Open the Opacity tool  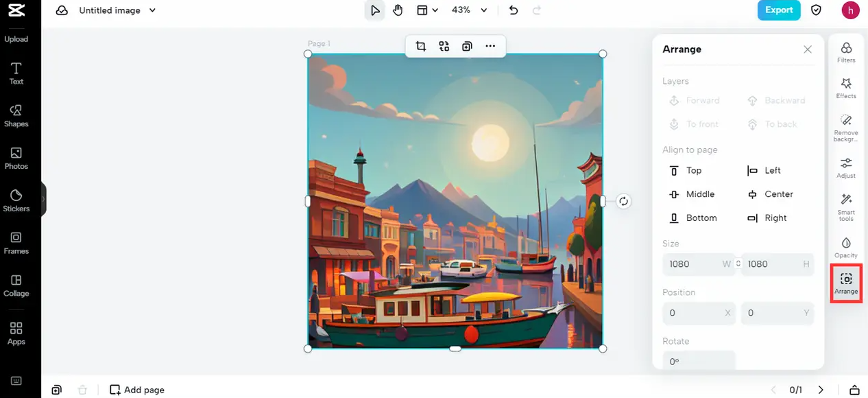846,247
